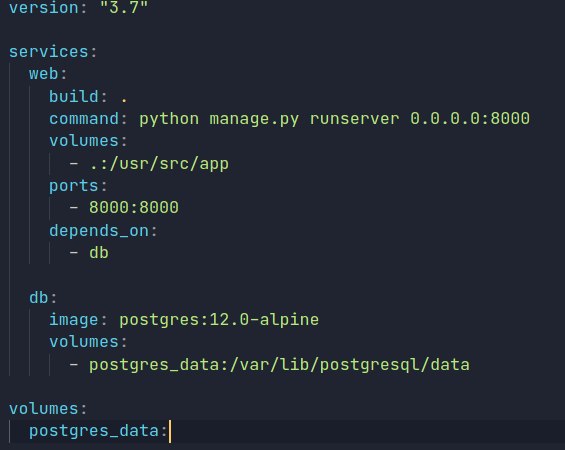Click the '8000:8000' port mapping
The width and height of the screenshot is (565, 450).
tap(134, 207)
